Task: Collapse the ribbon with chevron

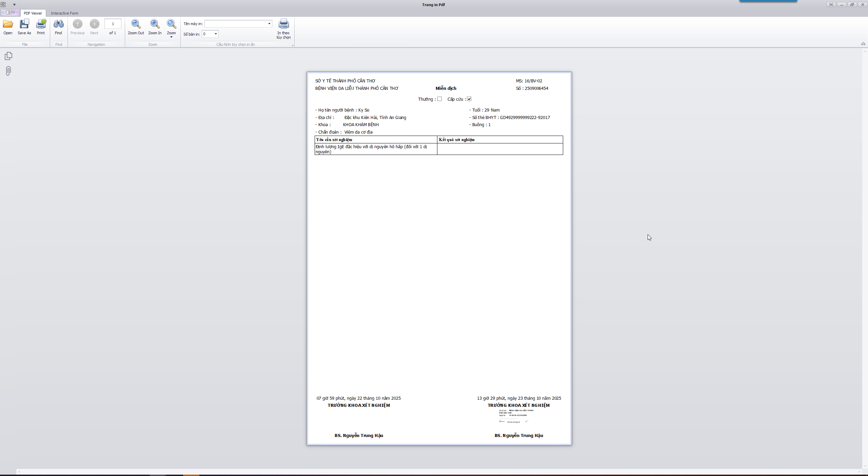Action: (x=863, y=44)
